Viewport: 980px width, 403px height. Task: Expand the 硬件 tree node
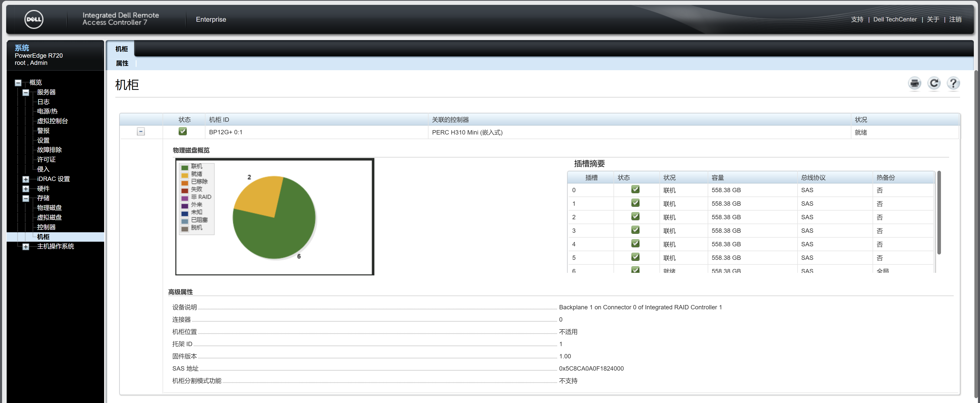coord(26,189)
